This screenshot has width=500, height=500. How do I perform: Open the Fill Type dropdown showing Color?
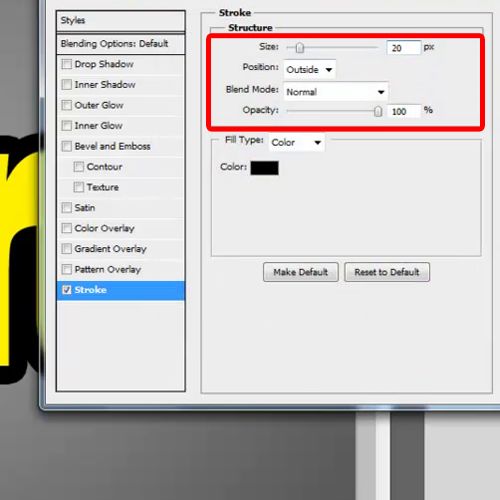tap(297, 143)
